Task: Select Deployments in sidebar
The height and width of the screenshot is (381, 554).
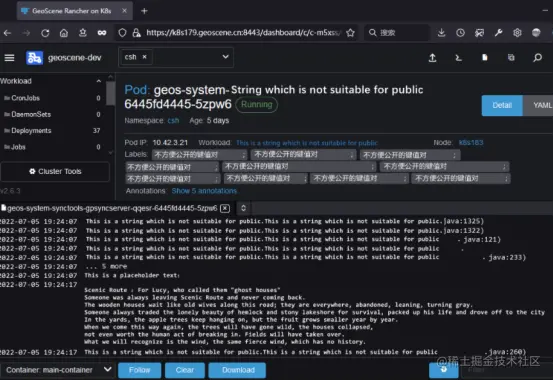Action: tap(31, 130)
